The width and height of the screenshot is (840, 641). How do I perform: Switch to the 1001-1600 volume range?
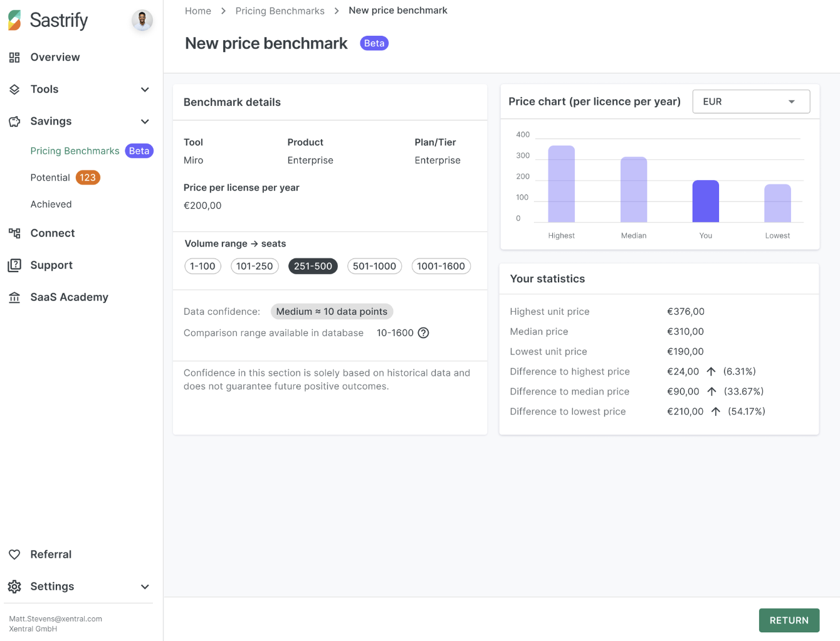[x=441, y=266]
